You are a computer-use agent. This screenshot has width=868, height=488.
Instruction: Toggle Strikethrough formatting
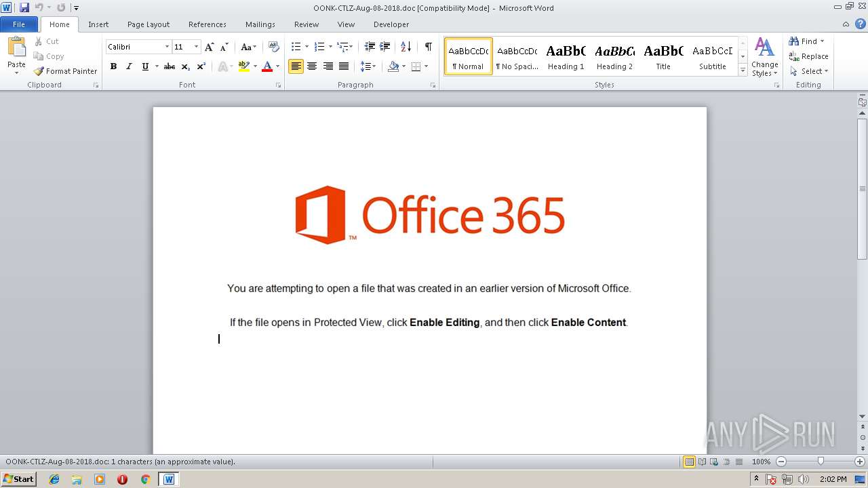click(x=170, y=66)
